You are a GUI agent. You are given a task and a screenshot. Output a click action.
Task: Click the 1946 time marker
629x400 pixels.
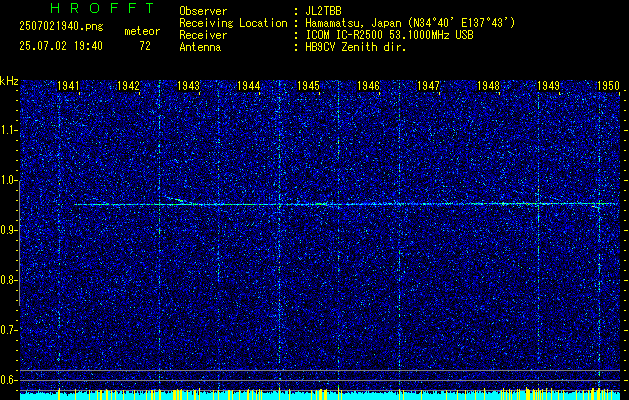tap(368, 85)
